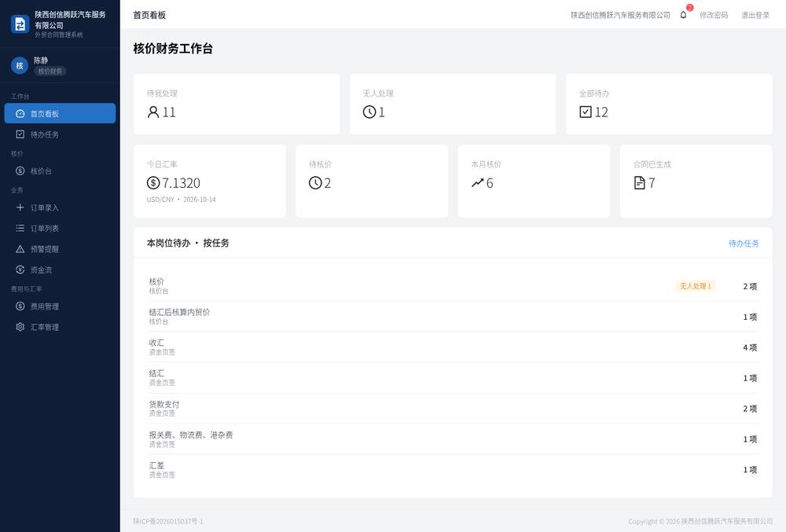Open 资金流 from the sidebar

[61, 270]
